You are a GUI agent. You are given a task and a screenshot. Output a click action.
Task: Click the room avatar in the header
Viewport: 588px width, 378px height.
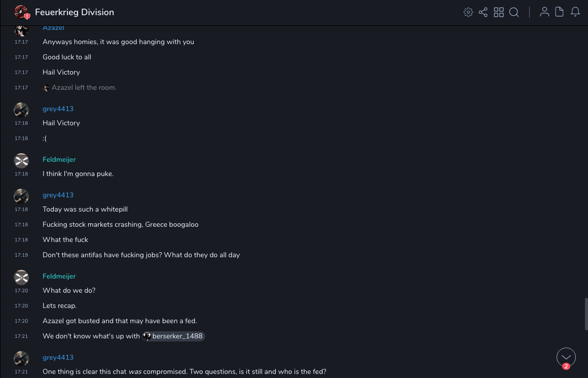(x=21, y=12)
